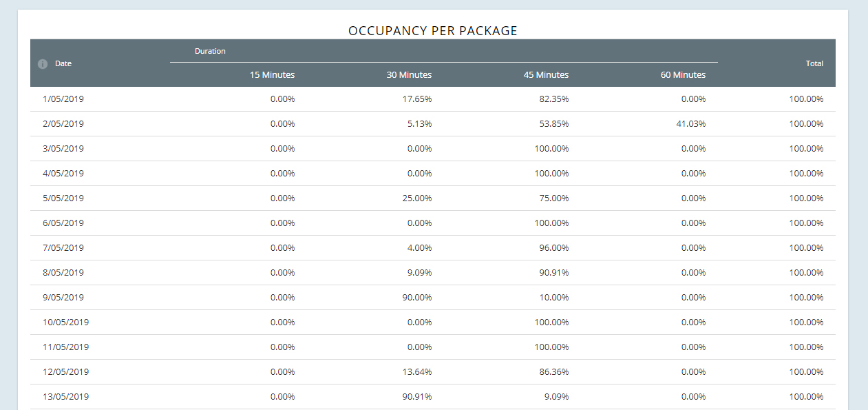Click the 90.91% value for 13/05/2019

pos(418,397)
